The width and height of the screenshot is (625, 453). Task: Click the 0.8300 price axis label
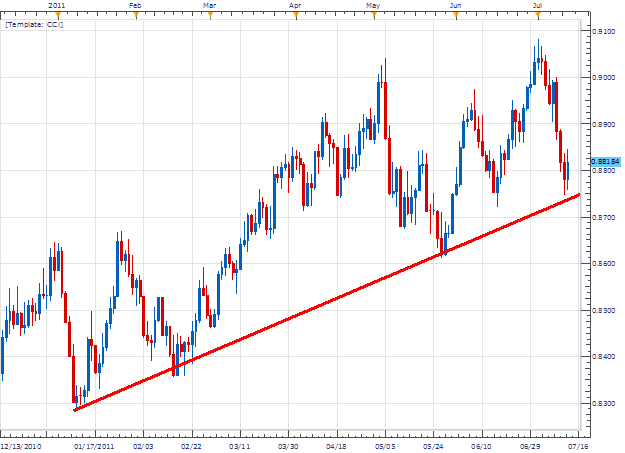tap(603, 404)
